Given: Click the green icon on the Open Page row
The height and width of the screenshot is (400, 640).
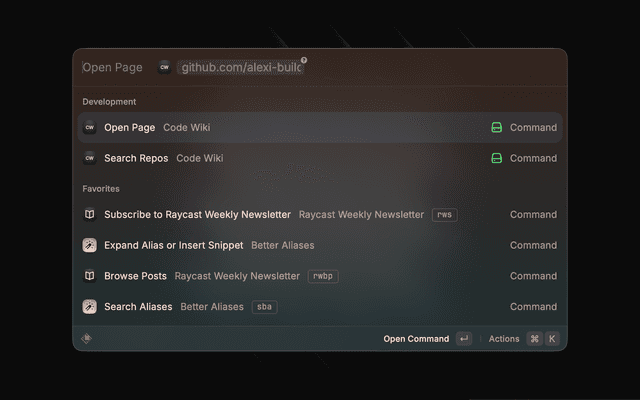Looking at the screenshot, I should (497, 128).
